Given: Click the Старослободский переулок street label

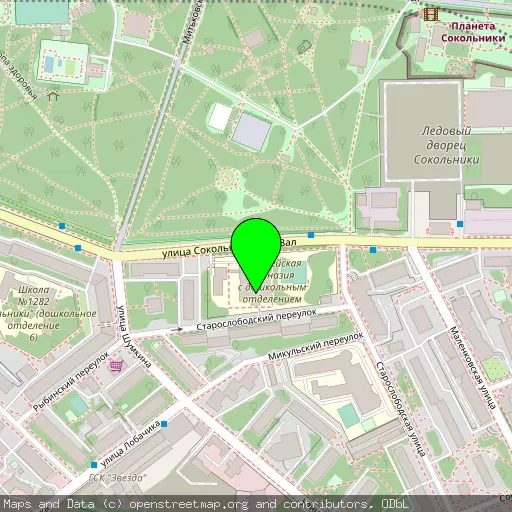Looking at the screenshot, I should [256, 319].
